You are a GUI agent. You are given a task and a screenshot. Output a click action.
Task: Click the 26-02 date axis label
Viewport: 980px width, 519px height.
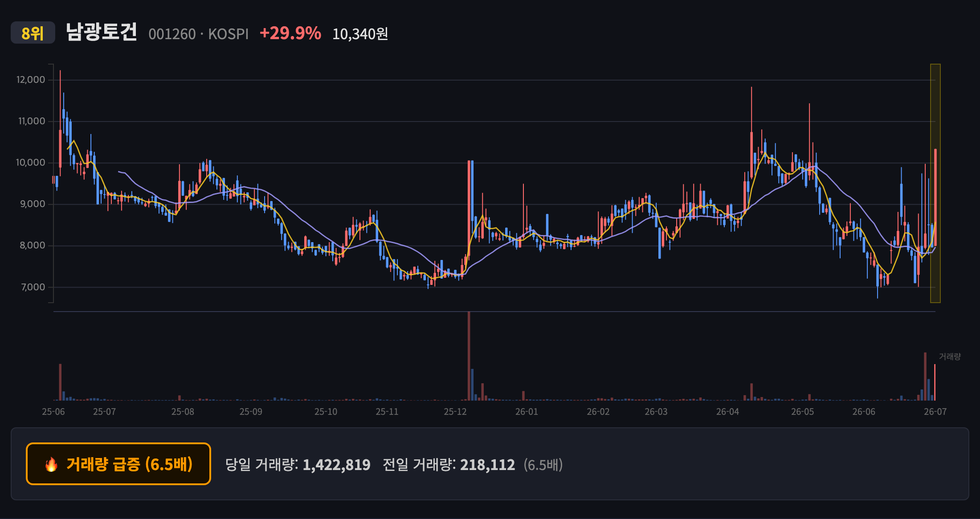[598, 412]
